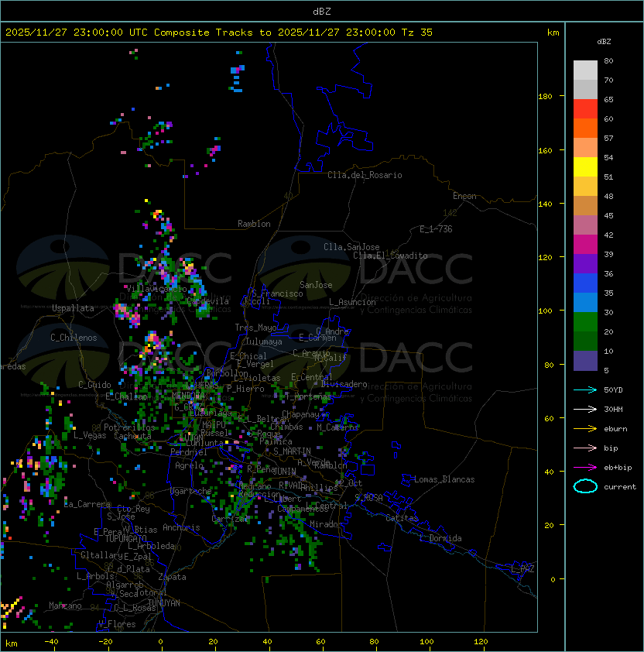This screenshot has width=644, height=652.
Task: Click the 'Encon' map label
Action: [464, 196]
